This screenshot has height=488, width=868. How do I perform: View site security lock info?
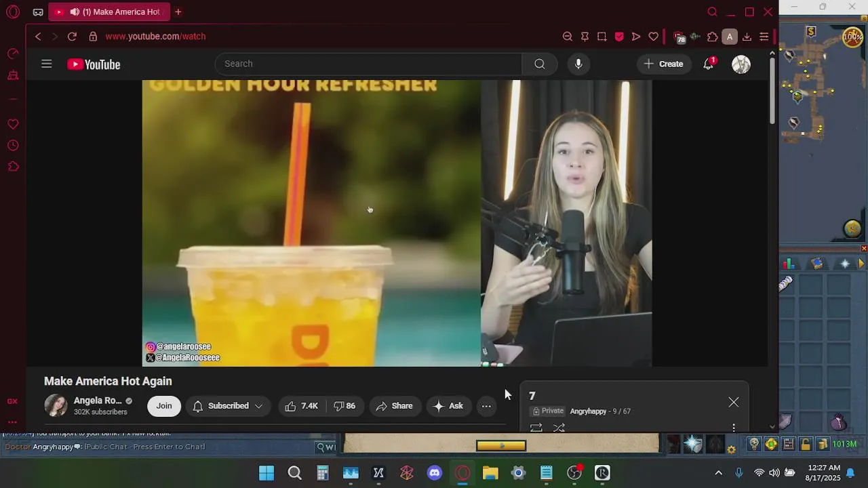pyautogui.click(x=93, y=37)
